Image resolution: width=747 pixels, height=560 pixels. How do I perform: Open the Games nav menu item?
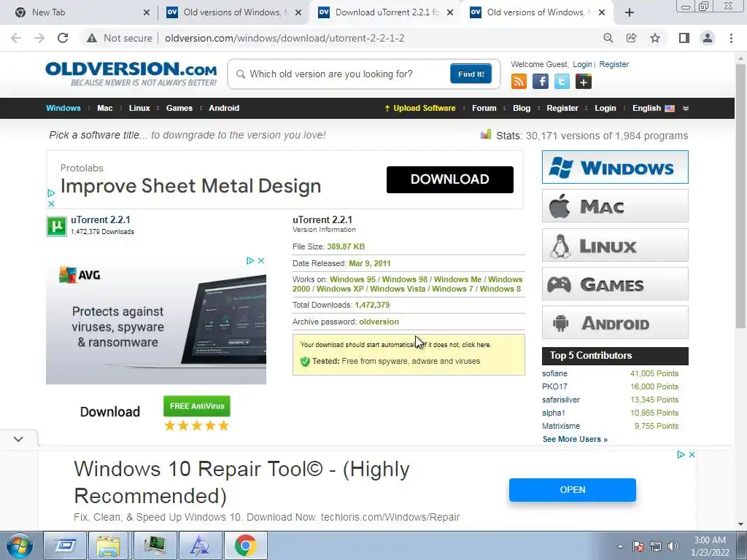(179, 108)
